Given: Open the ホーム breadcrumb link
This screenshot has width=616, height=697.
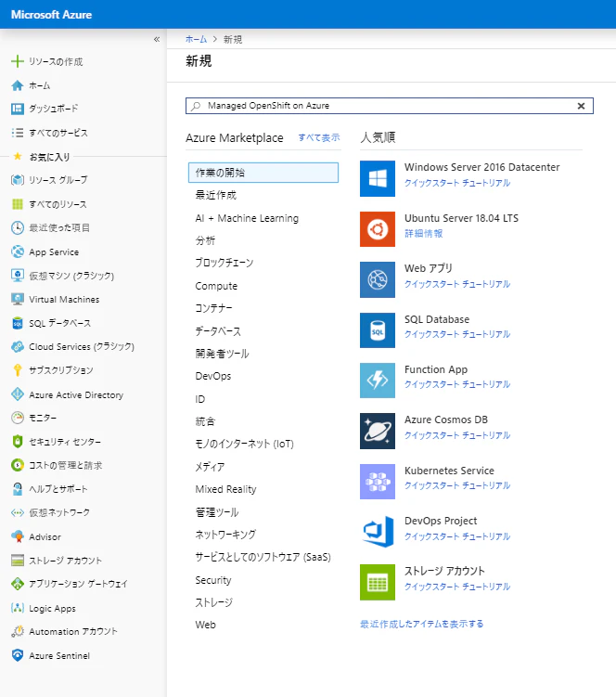Looking at the screenshot, I should pos(196,39).
